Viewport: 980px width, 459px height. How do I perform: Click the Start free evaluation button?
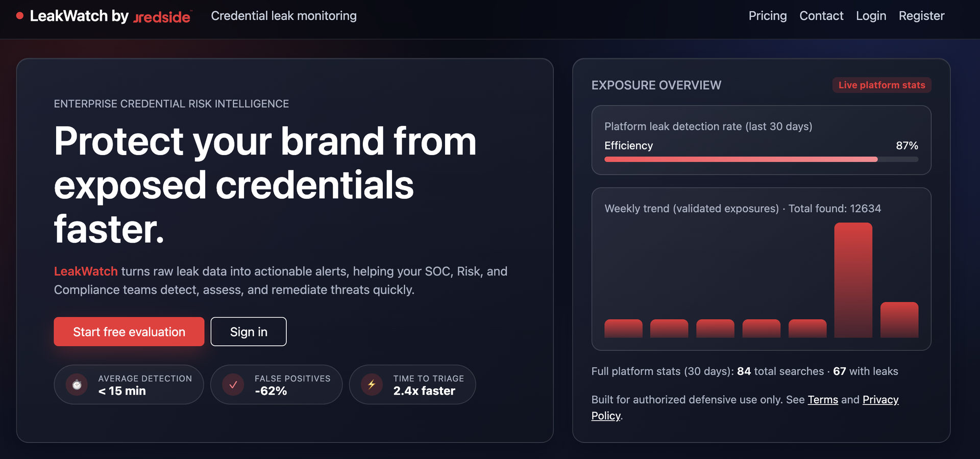(x=129, y=331)
